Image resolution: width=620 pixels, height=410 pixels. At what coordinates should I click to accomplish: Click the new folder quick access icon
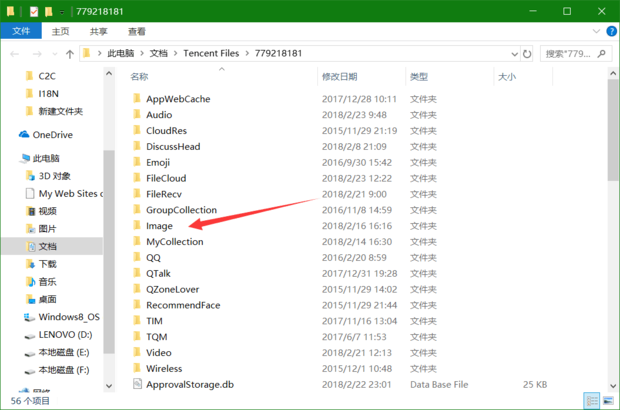(49, 11)
